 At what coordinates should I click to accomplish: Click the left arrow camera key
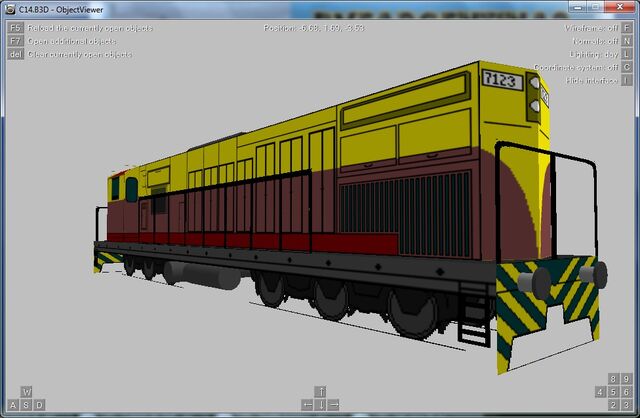[x=307, y=405]
